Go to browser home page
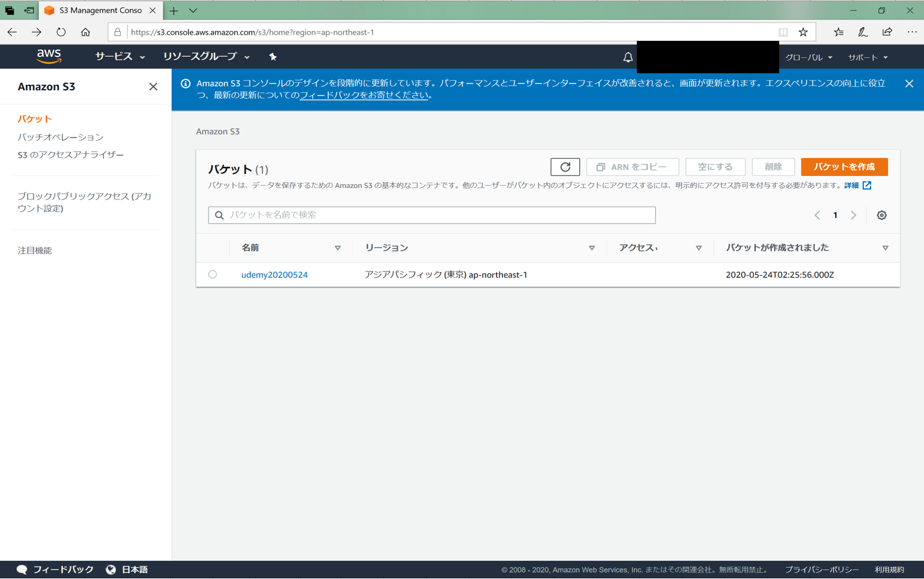The height and width of the screenshot is (579, 924). [x=85, y=32]
